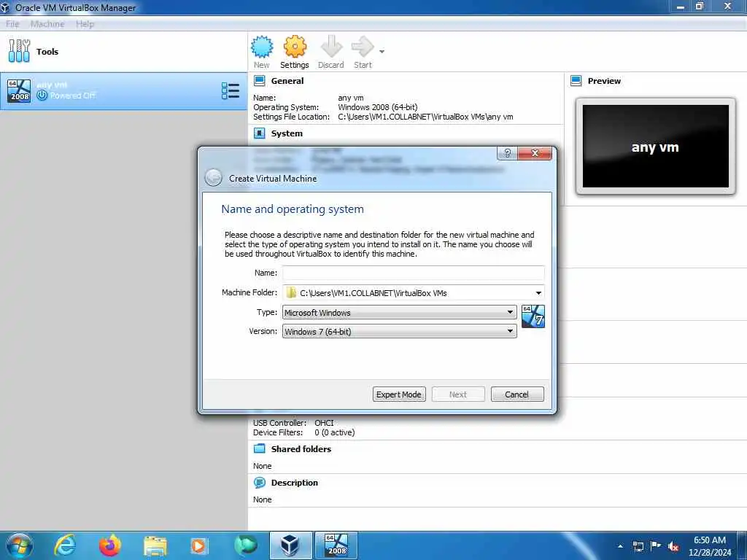Click 'Windows 2008 (64-bit)' operating system text
Image resolution: width=747 pixels, height=560 pixels.
[x=377, y=107]
